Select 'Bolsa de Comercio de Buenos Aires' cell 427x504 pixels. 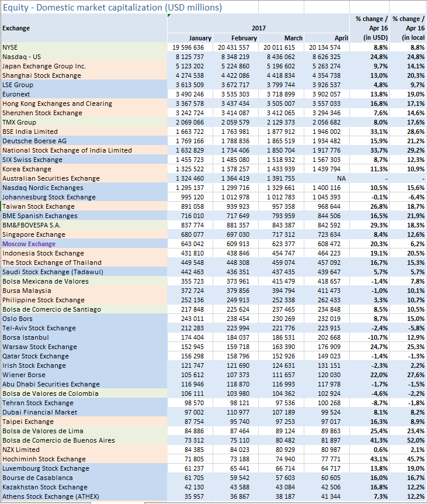[x=84, y=440]
